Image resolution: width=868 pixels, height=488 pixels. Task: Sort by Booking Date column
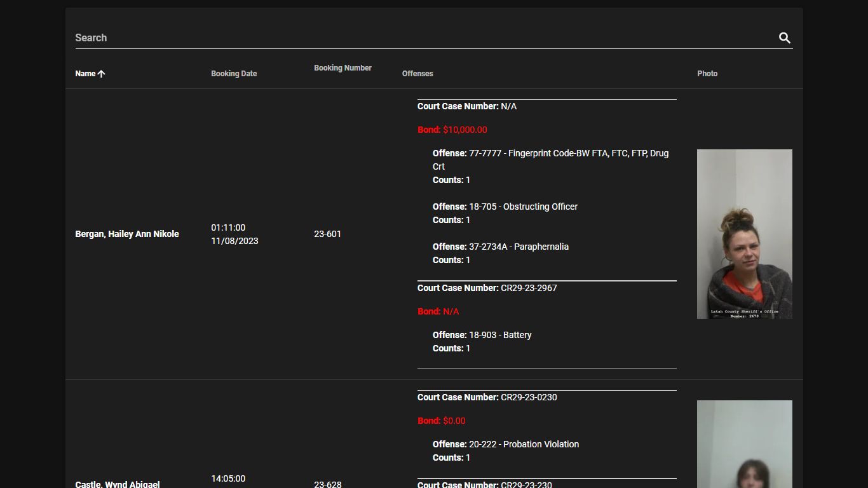coord(234,74)
